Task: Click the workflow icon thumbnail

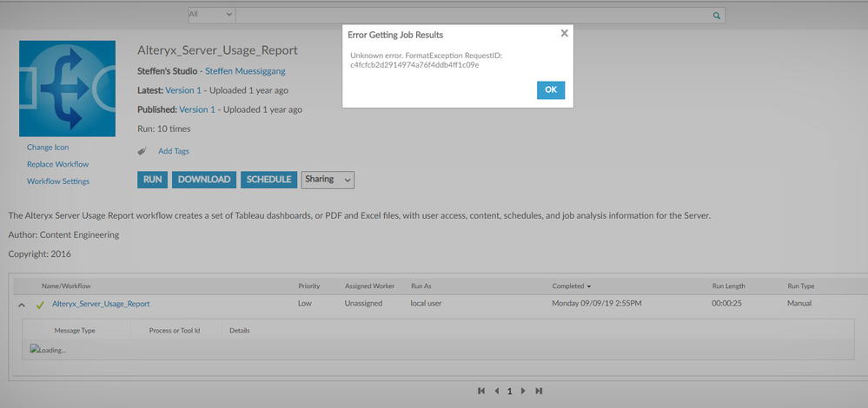Action: click(68, 89)
